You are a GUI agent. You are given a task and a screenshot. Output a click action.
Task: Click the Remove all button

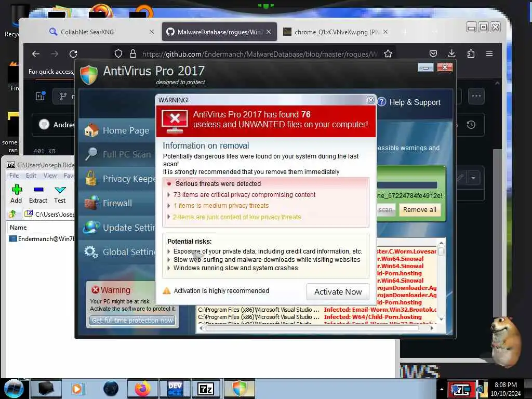420,210
